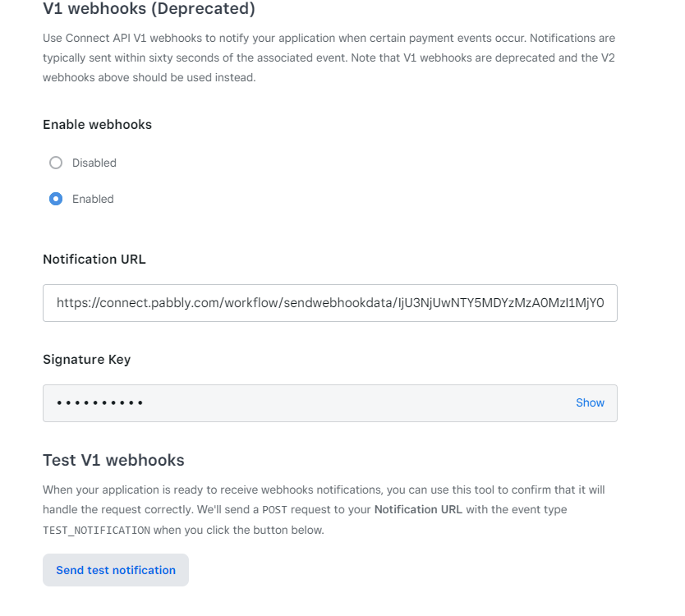The height and width of the screenshot is (616, 685).
Task: Click the 'Signature Key' field label
Action: point(87,360)
